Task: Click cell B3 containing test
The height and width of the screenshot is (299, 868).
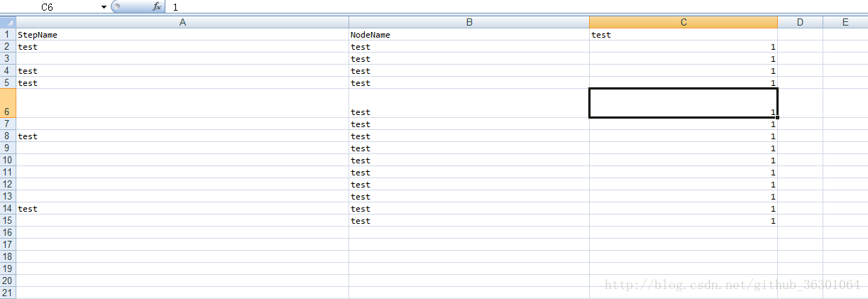Action: 469,59
